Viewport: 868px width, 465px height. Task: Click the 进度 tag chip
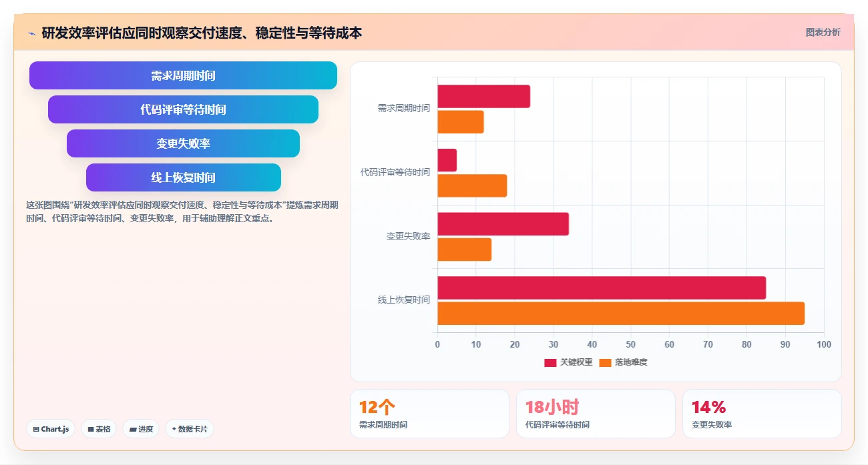[141, 429]
